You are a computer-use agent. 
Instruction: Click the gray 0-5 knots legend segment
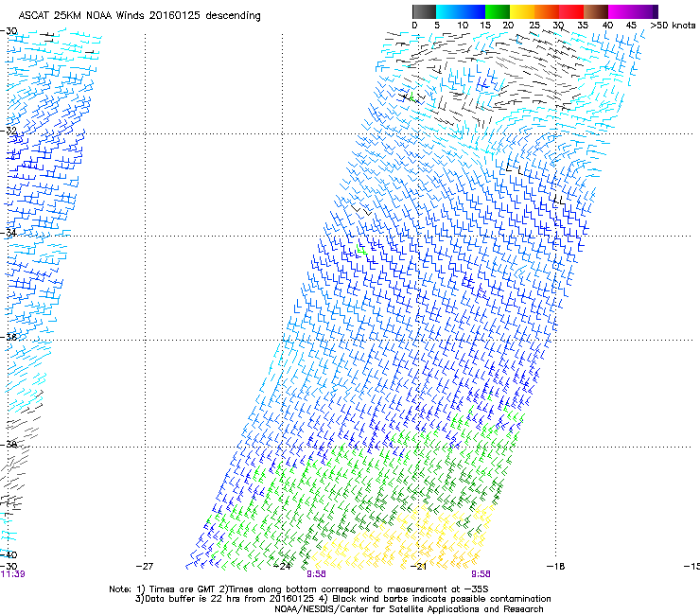coord(424,11)
